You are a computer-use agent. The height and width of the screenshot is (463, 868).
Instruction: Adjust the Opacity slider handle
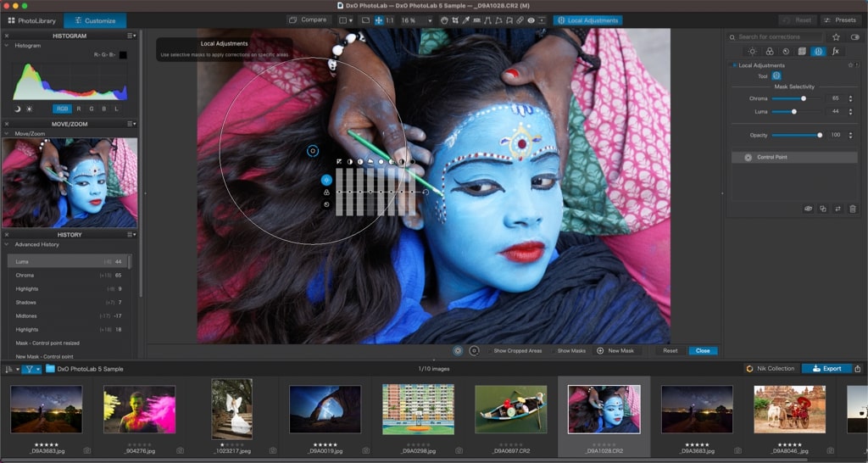tap(820, 135)
